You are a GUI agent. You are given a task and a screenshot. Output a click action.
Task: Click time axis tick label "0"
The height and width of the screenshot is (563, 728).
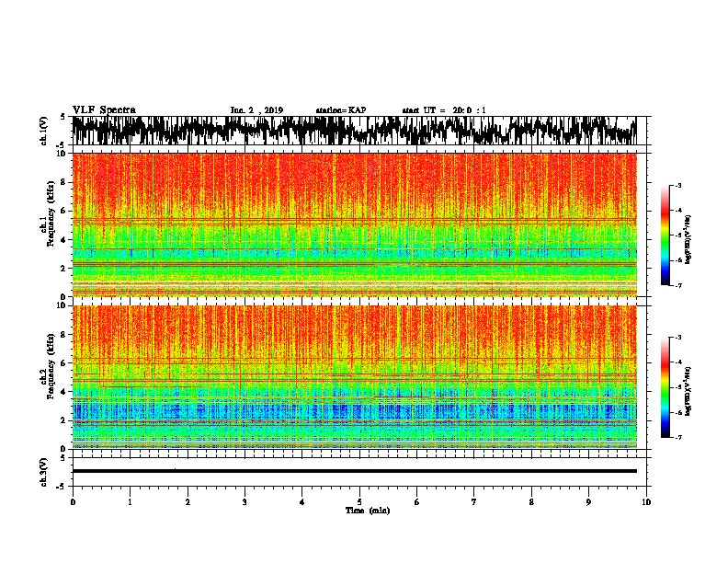point(73,502)
